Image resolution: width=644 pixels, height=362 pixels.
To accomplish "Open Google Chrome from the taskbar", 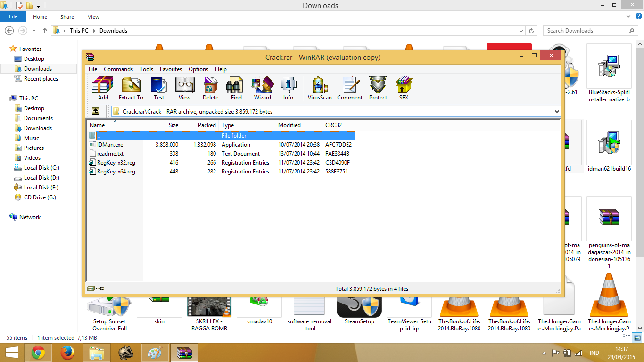I will 38,352.
